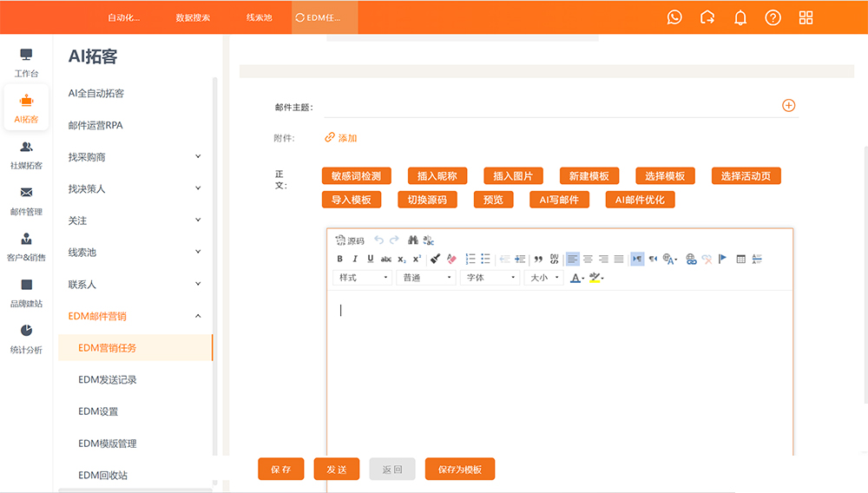Image resolution: width=868 pixels, height=493 pixels.
Task: Justify text alignment
Action: [619, 259]
